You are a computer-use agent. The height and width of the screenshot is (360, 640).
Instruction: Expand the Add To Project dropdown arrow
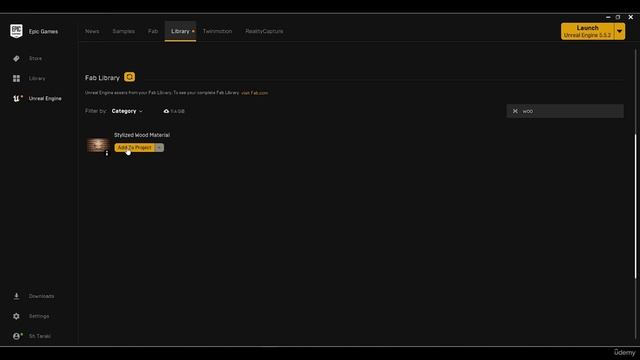(160, 147)
